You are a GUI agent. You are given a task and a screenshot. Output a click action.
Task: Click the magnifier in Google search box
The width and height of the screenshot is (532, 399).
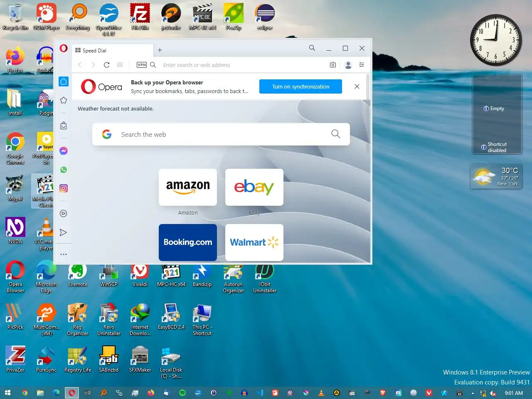coord(336,134)
